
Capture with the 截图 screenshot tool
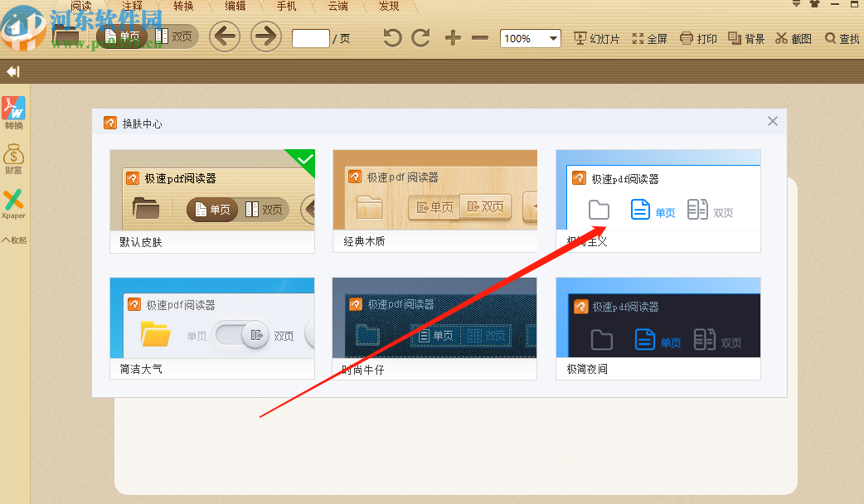point(793,38)
